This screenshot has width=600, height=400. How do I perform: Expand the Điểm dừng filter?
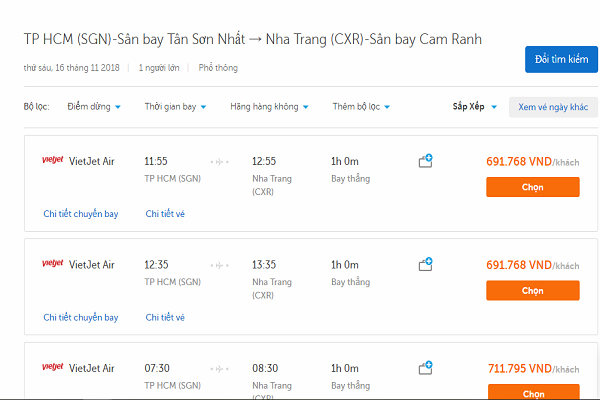pyautogui.click(x=94, y=107)
